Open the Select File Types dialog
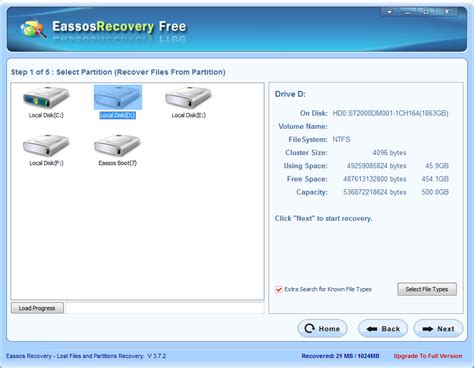This screenshot has width=474, height=368. click(427, 289)
